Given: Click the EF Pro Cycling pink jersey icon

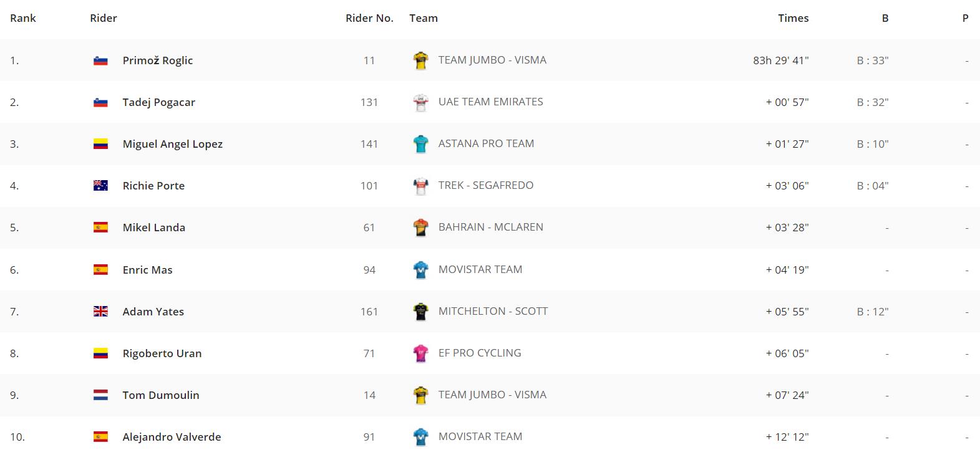Looking at the screenshot, I should 421,353.
